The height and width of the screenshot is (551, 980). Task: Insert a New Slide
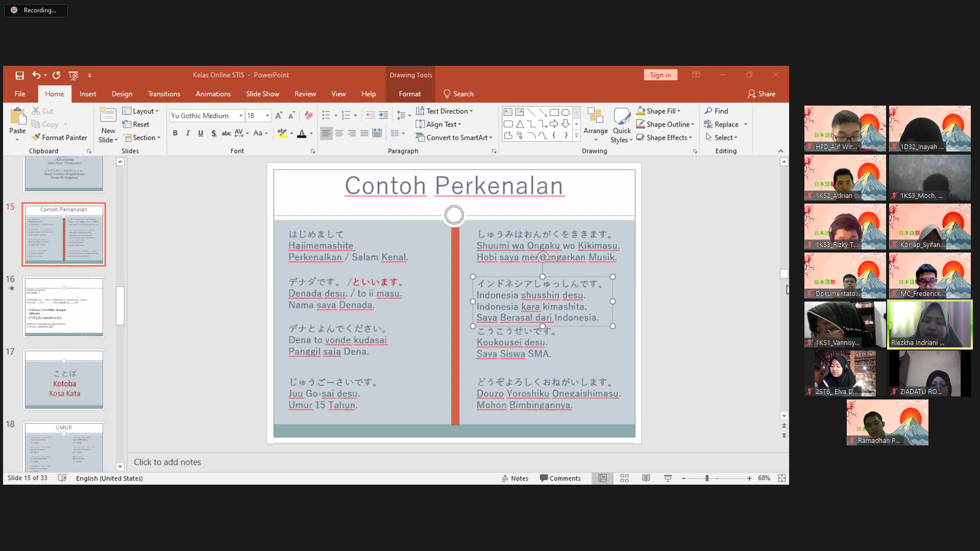tap(108, 125)
